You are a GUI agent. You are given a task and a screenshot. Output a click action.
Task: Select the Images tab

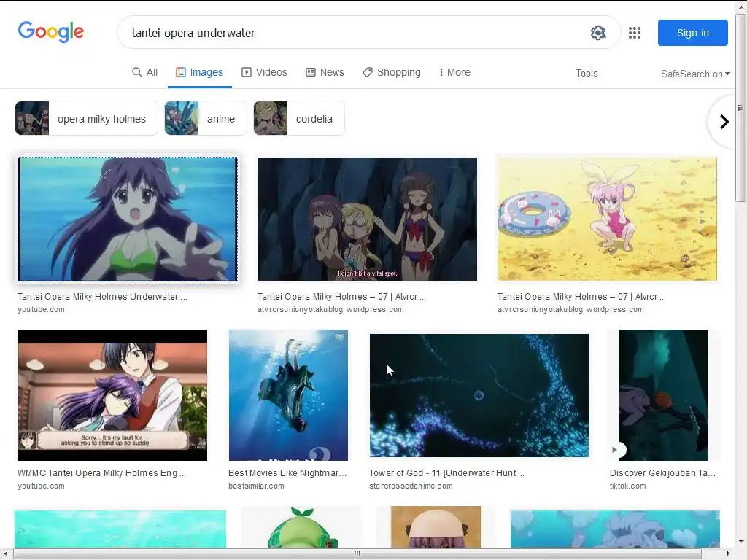tap(199, 72)
